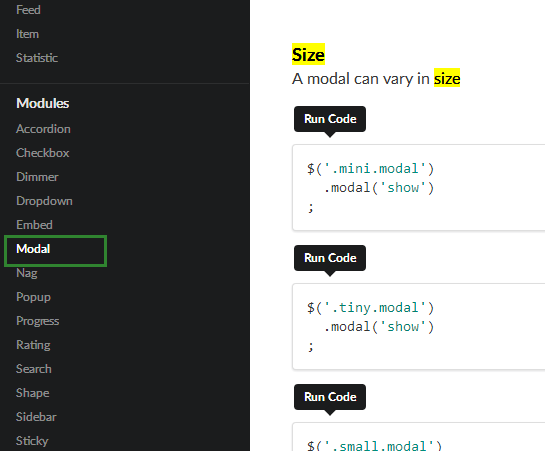
Task: Click the text 'A modal can vary in size'
Action: 376,79
